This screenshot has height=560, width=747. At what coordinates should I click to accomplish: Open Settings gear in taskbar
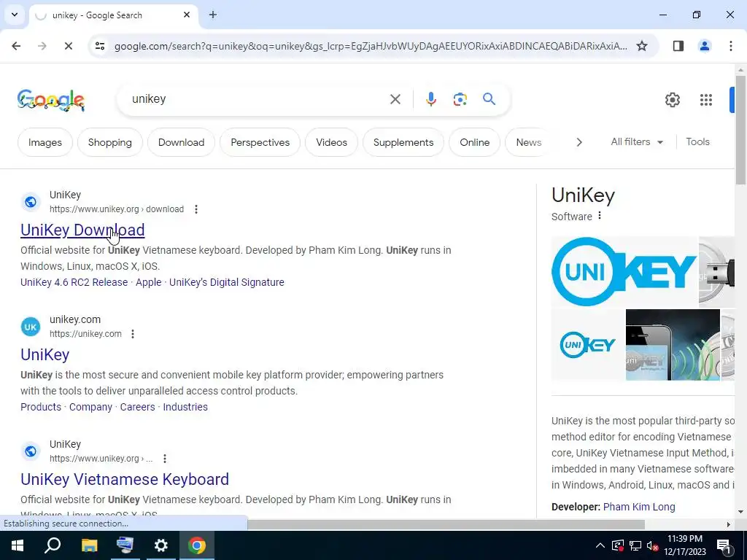[161, 545]
